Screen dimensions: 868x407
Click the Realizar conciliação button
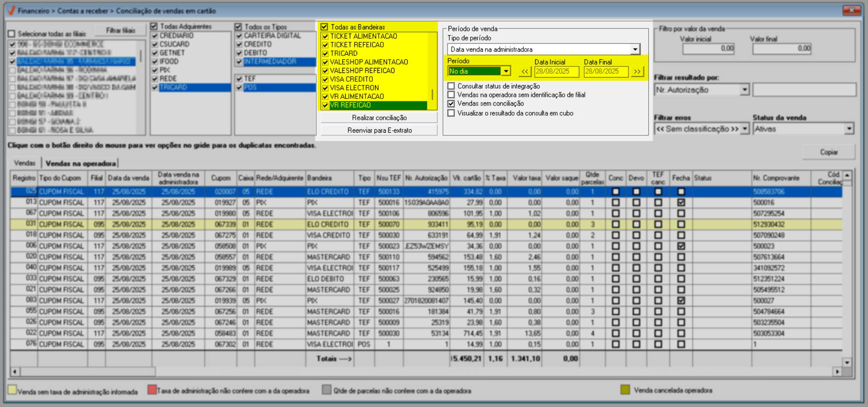(379, 118)
